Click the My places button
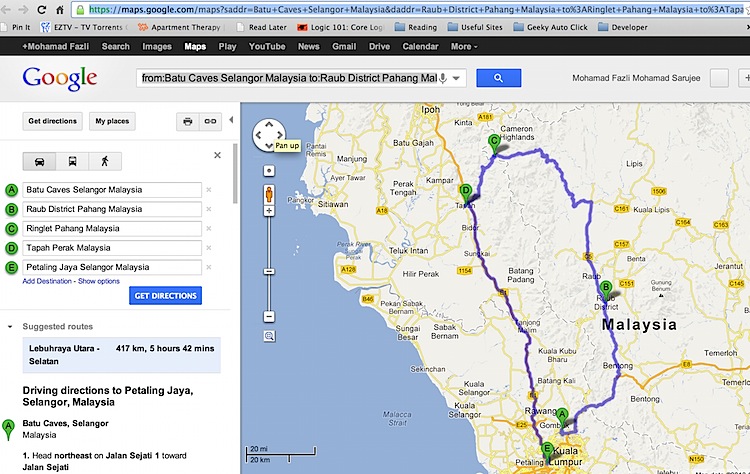This screenshot has width=750, height=474. tap(112, 121)
